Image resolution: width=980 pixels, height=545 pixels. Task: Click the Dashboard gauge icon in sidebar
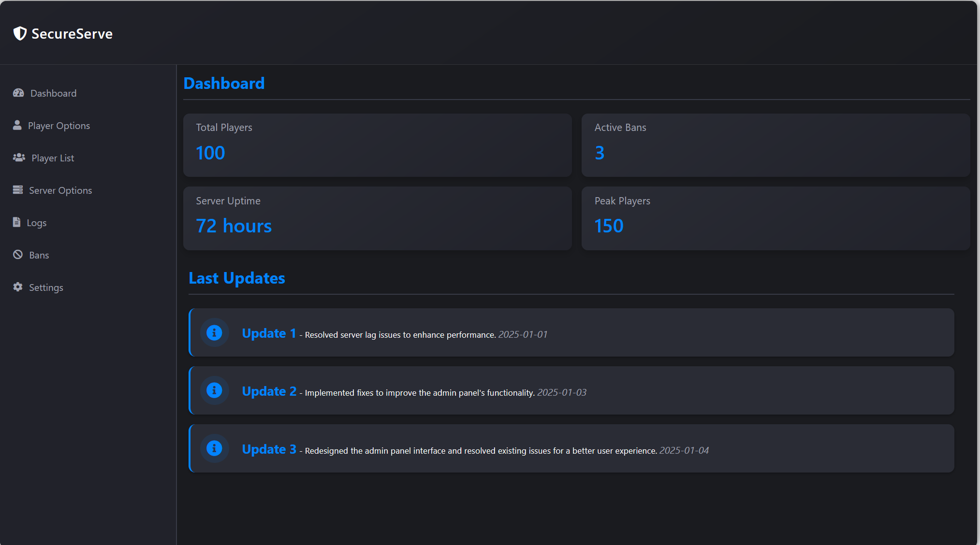[x=18, y=93]
